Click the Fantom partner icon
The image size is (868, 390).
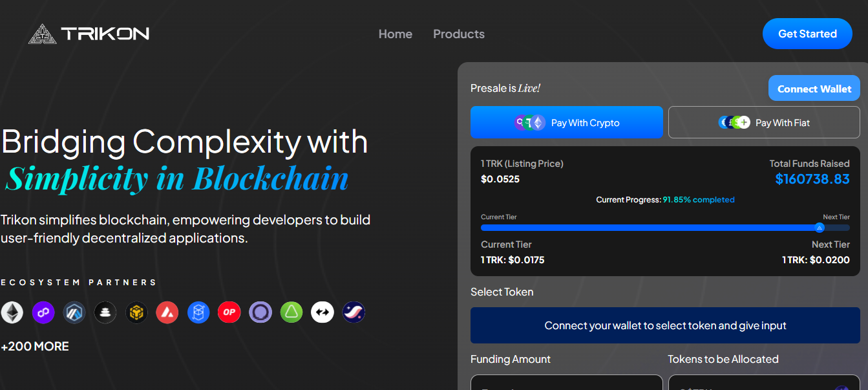198,313
